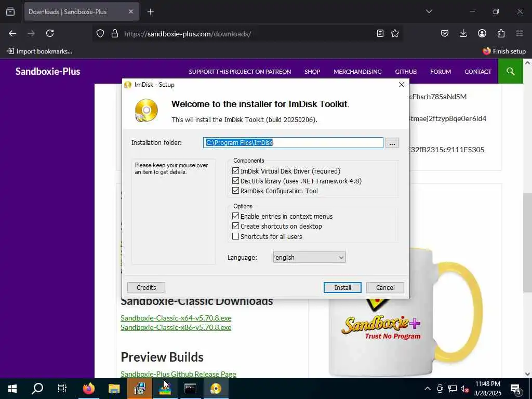Click Finish setup in Firefox toolbar
Viewport: 532px width, 399px height.
click(504, 51)
